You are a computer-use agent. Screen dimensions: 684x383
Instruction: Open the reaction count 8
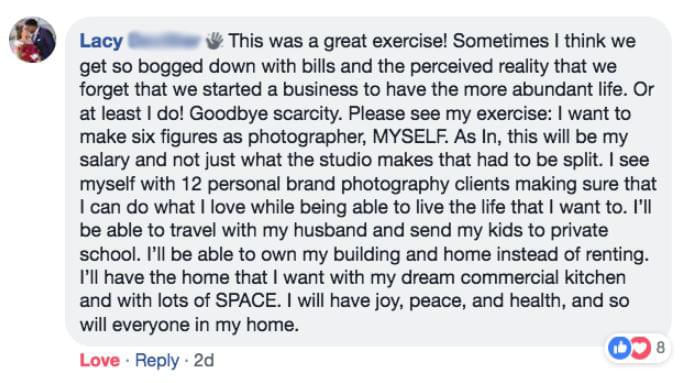click(x=660, y=348)
